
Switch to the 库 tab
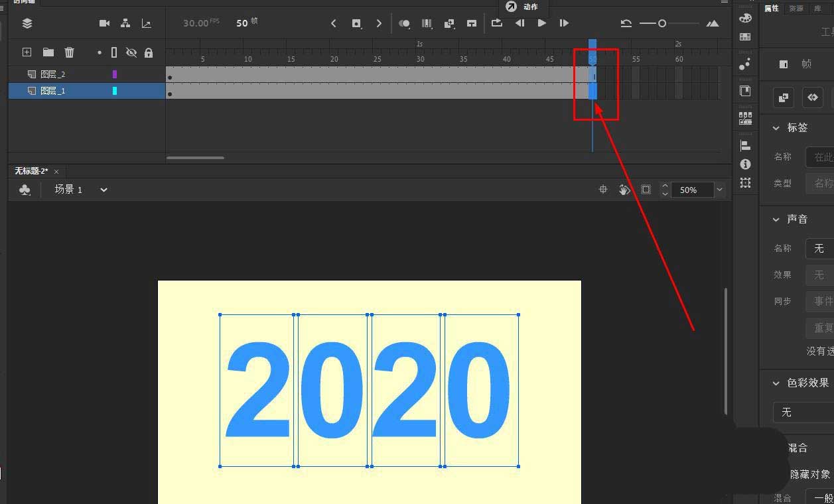818,9
